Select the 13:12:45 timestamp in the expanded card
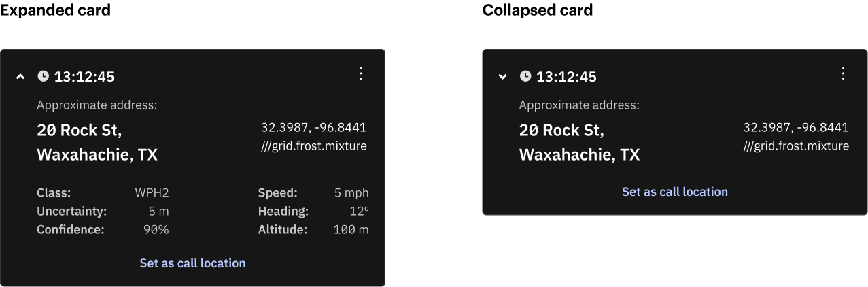This screenshot has height=287, width=868. (84, 77)
